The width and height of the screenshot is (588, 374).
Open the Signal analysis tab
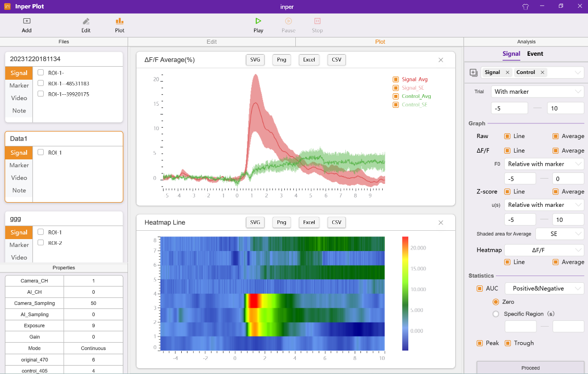coord(511,54)
